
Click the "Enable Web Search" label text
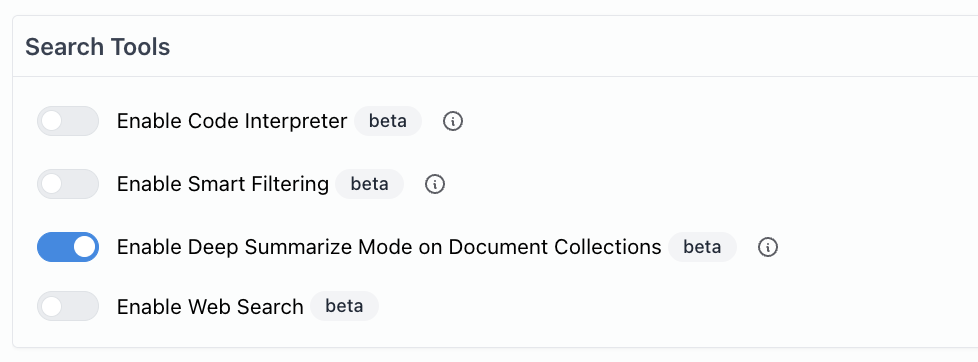click(x=210, y=306)
